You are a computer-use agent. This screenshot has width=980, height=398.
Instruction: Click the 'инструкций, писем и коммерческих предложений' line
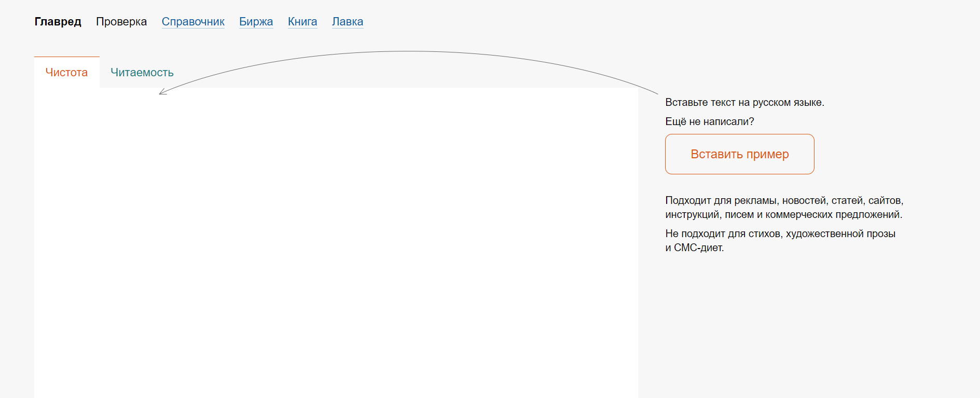784,214
